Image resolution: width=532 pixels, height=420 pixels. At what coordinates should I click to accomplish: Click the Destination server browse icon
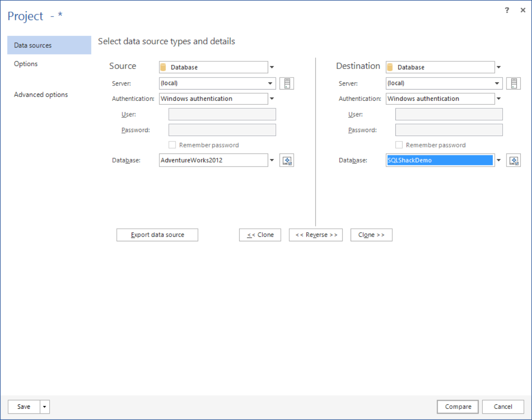click(x=513, y=83)
